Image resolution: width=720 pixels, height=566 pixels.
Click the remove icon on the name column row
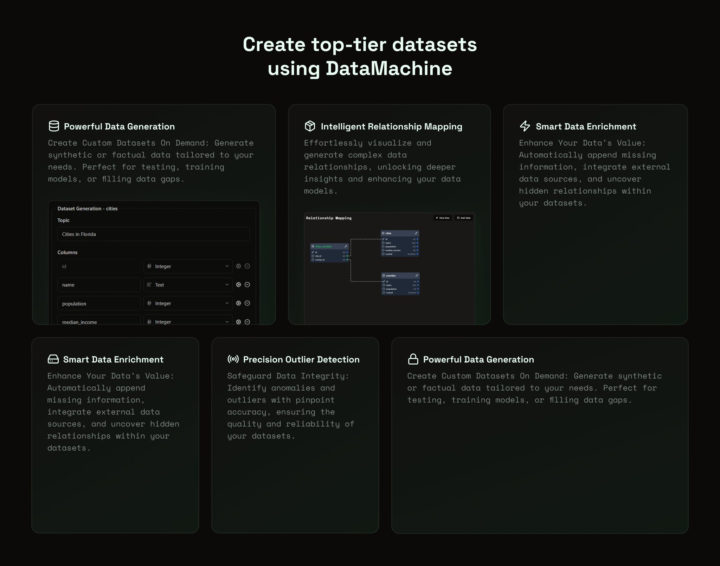247,285
